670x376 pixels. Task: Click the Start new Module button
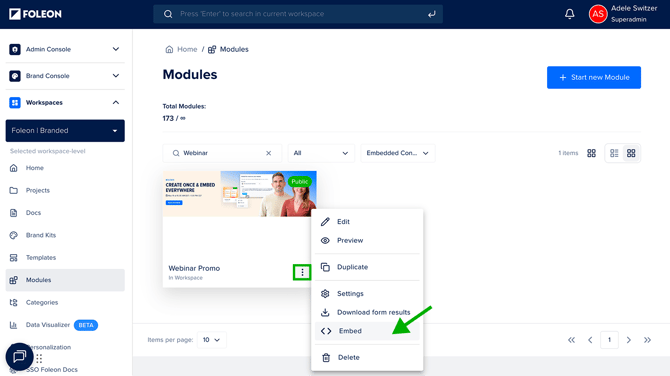(594, 77)
